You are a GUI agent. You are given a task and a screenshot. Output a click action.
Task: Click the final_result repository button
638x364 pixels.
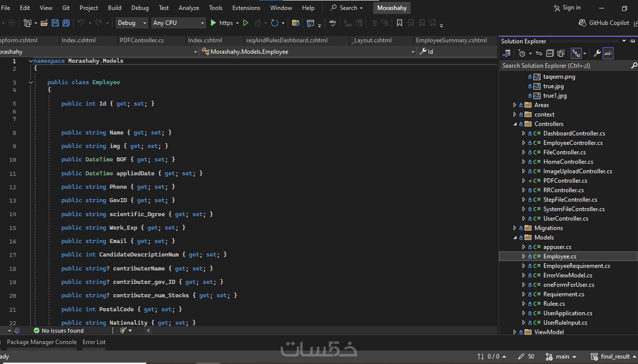pyautogui.click(x=613, y=356)
